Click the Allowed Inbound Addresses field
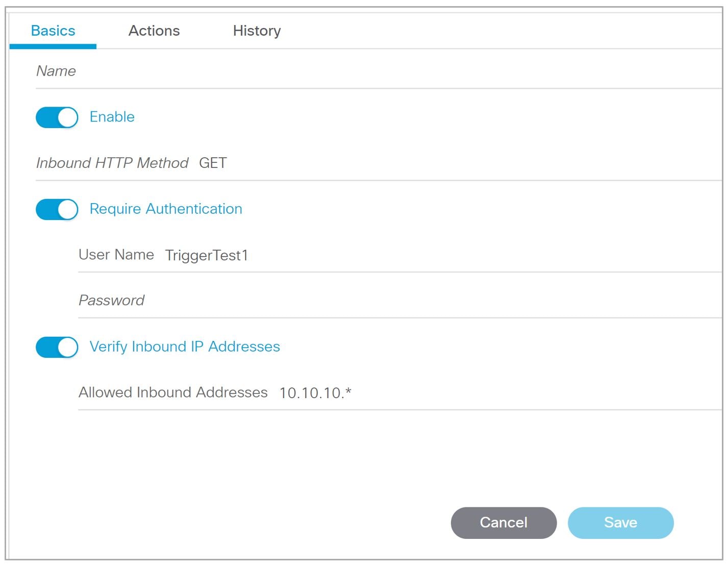Image resolution: width=728 pixels, height=567 pixels. pos(400,392)
